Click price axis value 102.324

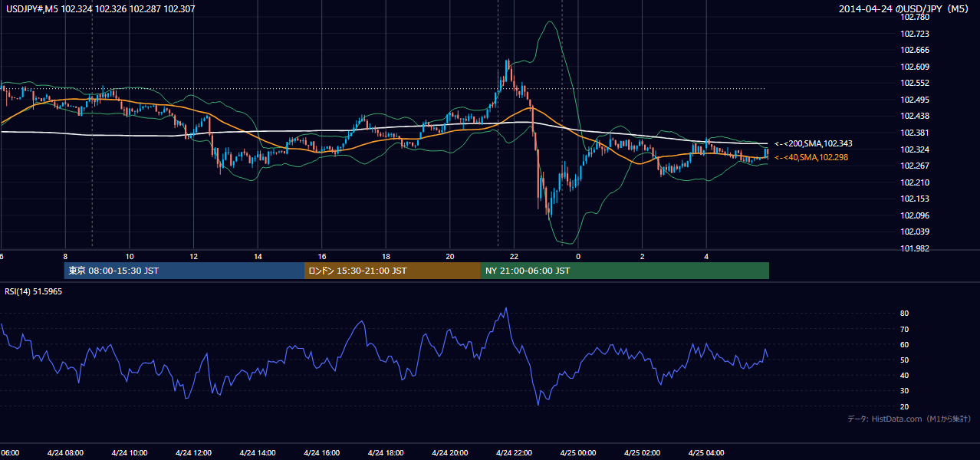click(x=915, y=149)
